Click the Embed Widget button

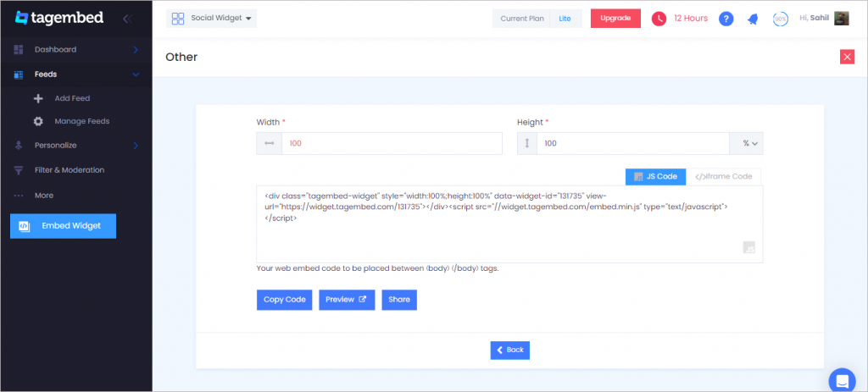click(x=63, y=226)
